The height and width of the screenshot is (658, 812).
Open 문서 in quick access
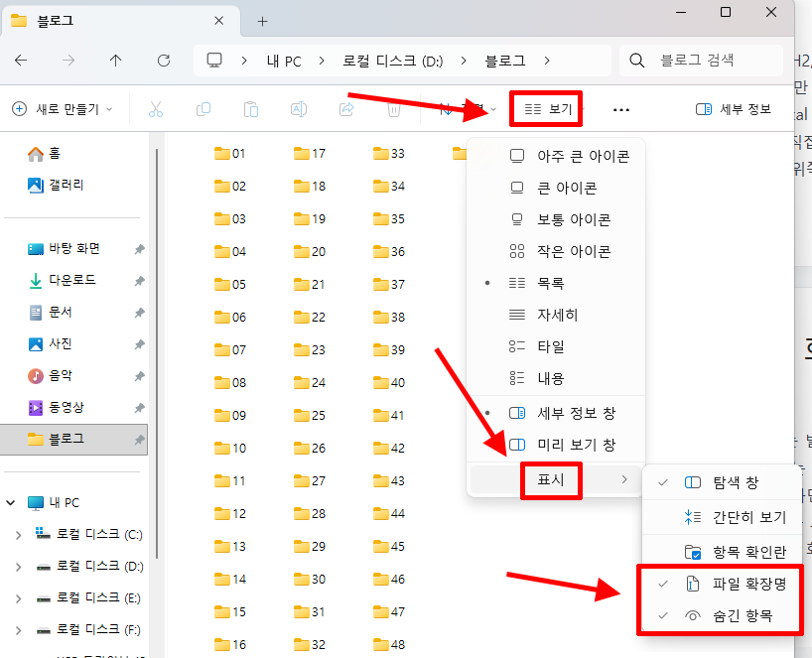tap(50, 313)
